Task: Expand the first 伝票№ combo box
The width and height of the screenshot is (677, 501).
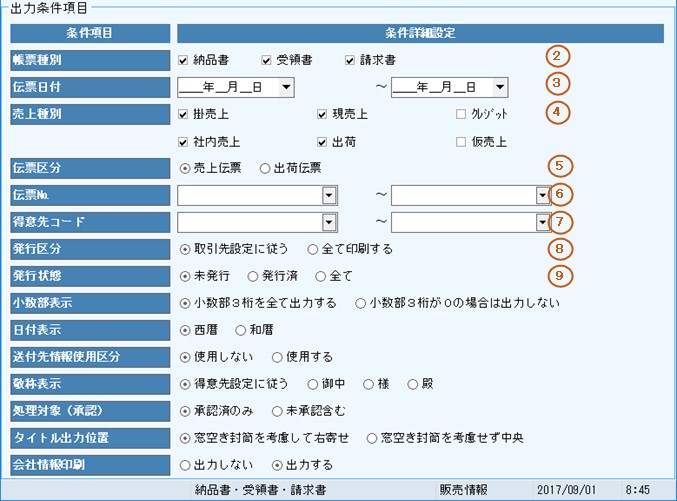Action: point(329,195)
